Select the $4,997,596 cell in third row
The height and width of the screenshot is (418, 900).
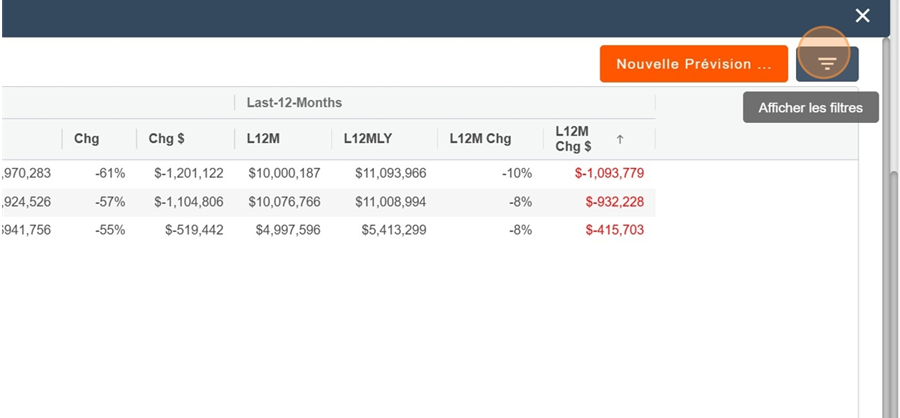[x=288, y=230]
